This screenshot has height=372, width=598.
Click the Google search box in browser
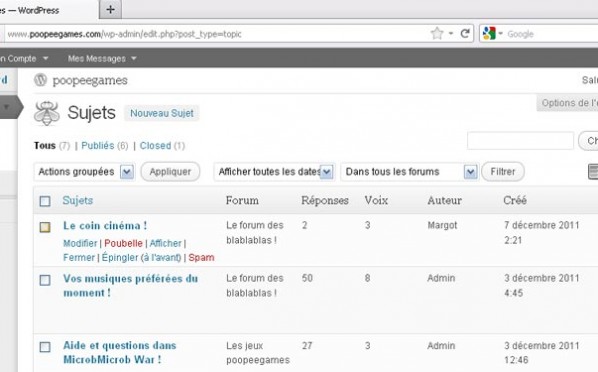coord(552,34)
